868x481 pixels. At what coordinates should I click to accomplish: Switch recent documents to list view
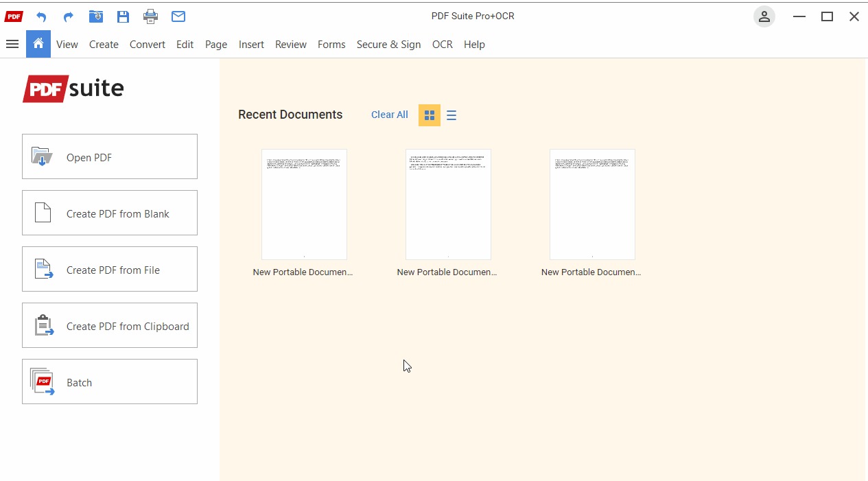click(x=451, y=115)
